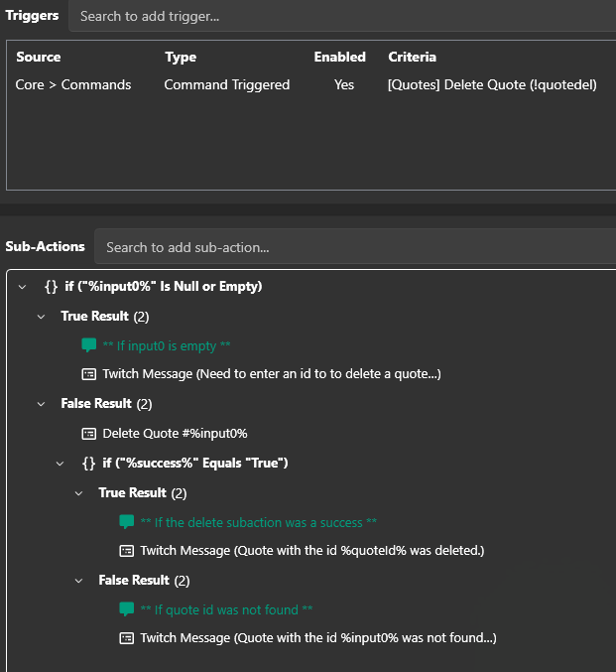Click the comment icon for delete success
Viewport: 616px width, 672px height.
(127, 522)
